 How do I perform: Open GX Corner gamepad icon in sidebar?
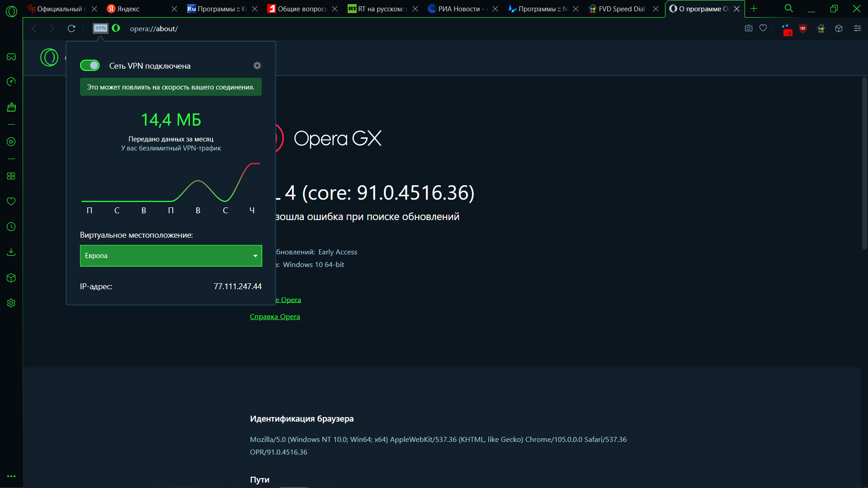(11, 57)
